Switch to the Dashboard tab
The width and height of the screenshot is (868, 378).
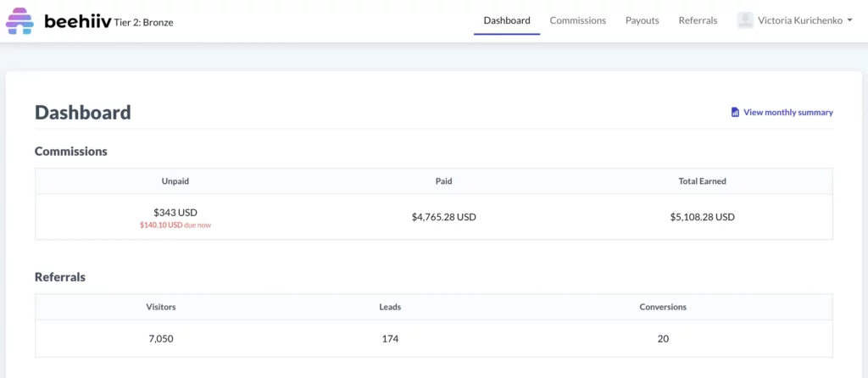[506, 20]
